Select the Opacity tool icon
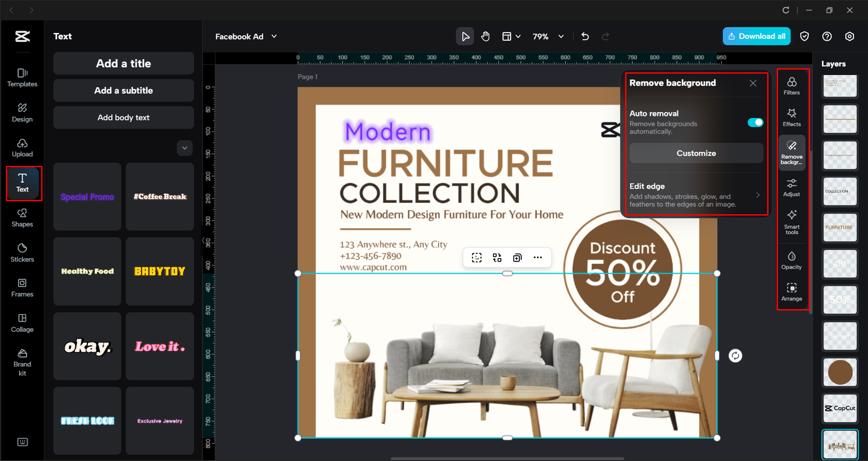This screenshot has height=461, width=868. [792, 260]
